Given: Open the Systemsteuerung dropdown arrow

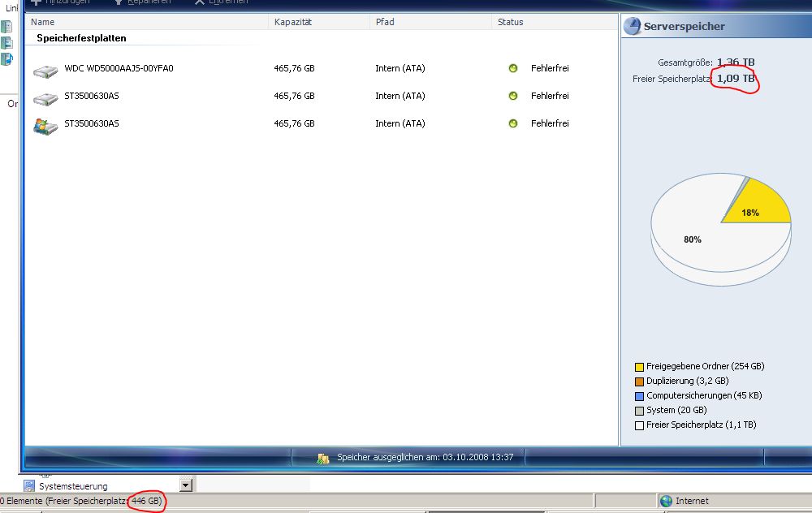Looking at the screenshot, I should (x=186, y=485).
